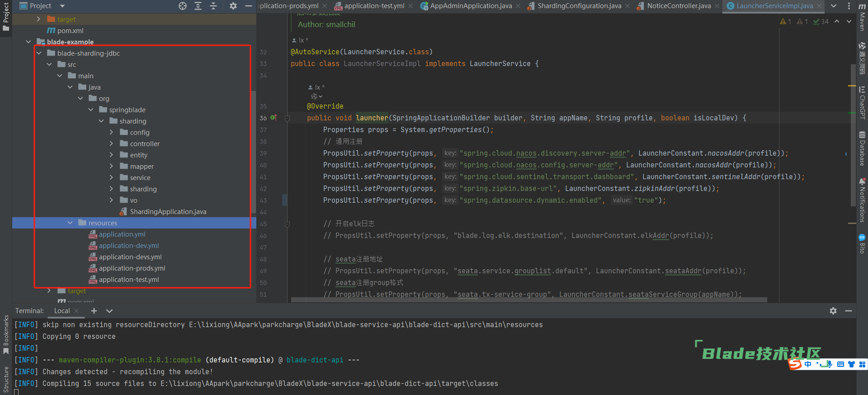Add a new terminal tab with plus
Screen dimensions: 868x395
(94, 311)
